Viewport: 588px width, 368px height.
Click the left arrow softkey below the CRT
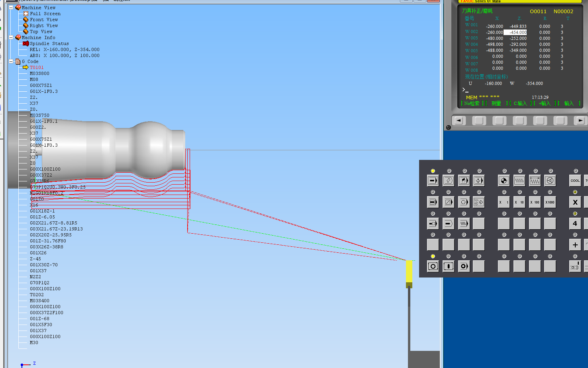click(x=459, y=120)
